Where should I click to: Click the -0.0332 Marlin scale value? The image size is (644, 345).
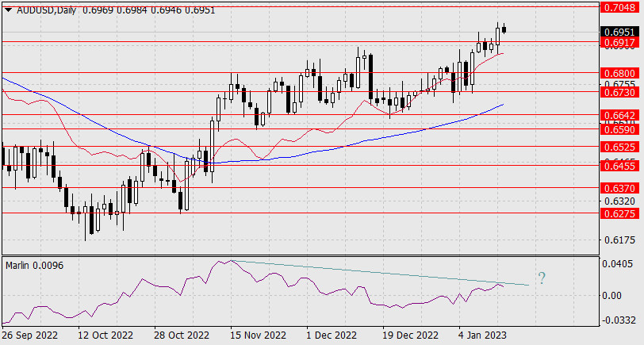click(618, 320)
